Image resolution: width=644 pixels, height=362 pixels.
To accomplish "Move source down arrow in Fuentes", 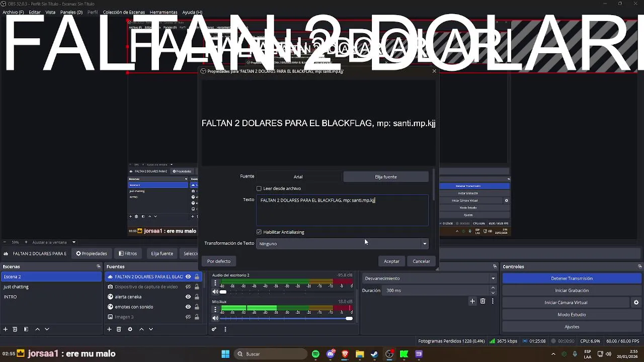I will coord(150,329).
